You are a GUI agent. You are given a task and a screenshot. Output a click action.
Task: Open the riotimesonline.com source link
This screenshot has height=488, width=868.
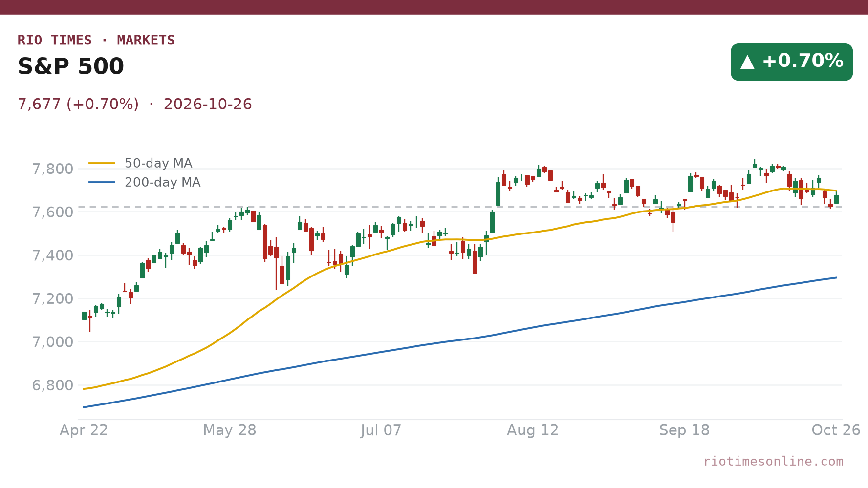click(x=773, y=461)
